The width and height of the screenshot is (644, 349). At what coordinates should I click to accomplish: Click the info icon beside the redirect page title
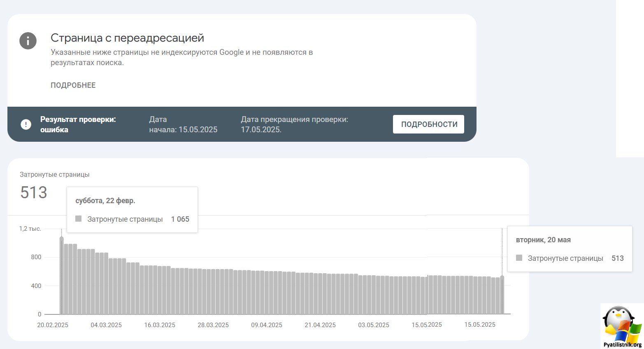point(28,41)
